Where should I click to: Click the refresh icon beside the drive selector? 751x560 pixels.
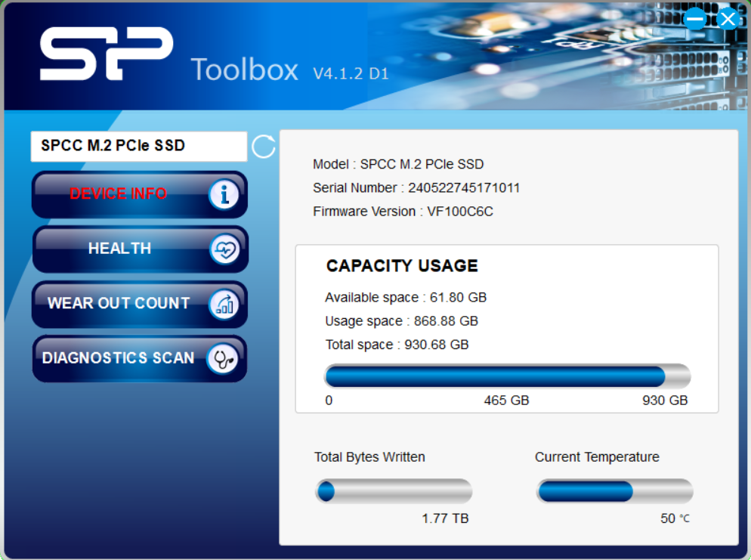[x=263, y=147]
